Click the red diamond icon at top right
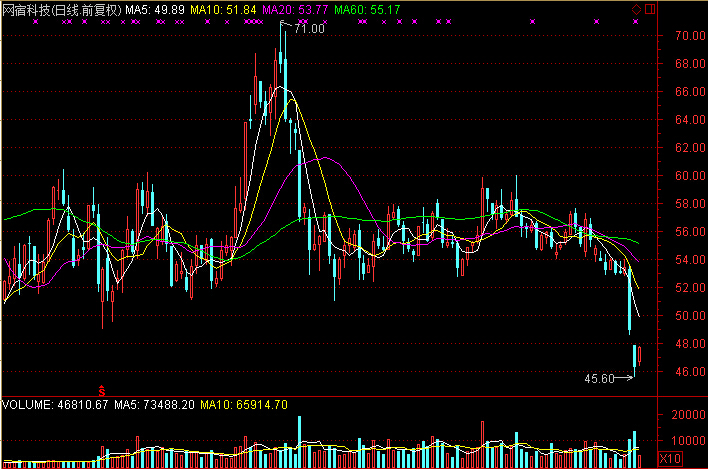 click(637, 9)
